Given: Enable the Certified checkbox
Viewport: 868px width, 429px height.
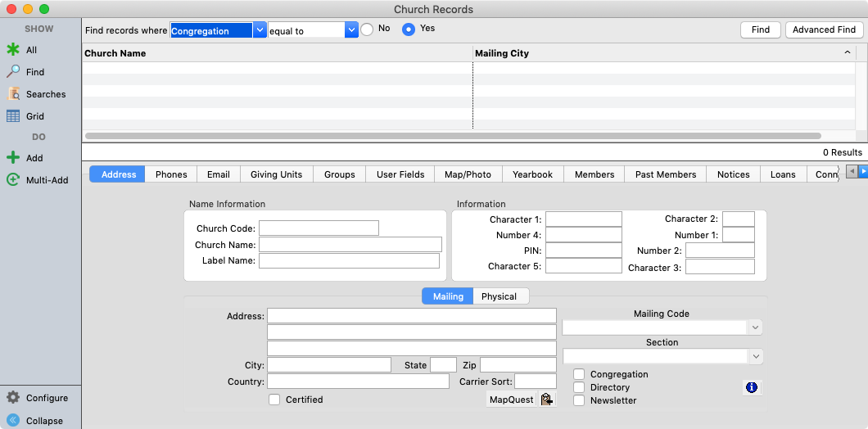Looking at the screenshot, I should 274,400.
